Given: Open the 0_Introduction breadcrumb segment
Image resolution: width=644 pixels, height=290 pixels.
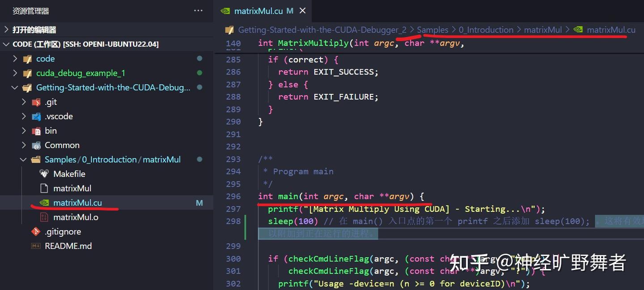Looking at the screenshot, I should (486, 30).
